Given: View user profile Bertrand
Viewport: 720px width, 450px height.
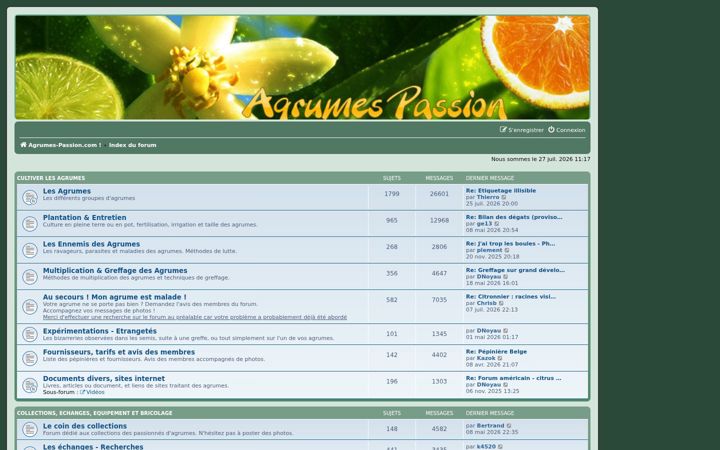Looking at the screenshot, I should tap(490, 426).
